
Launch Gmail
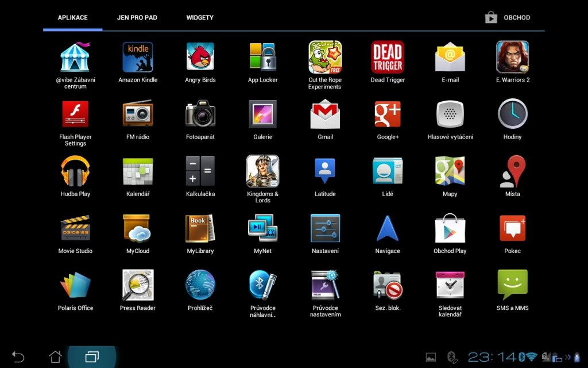(x=325, y=114)
